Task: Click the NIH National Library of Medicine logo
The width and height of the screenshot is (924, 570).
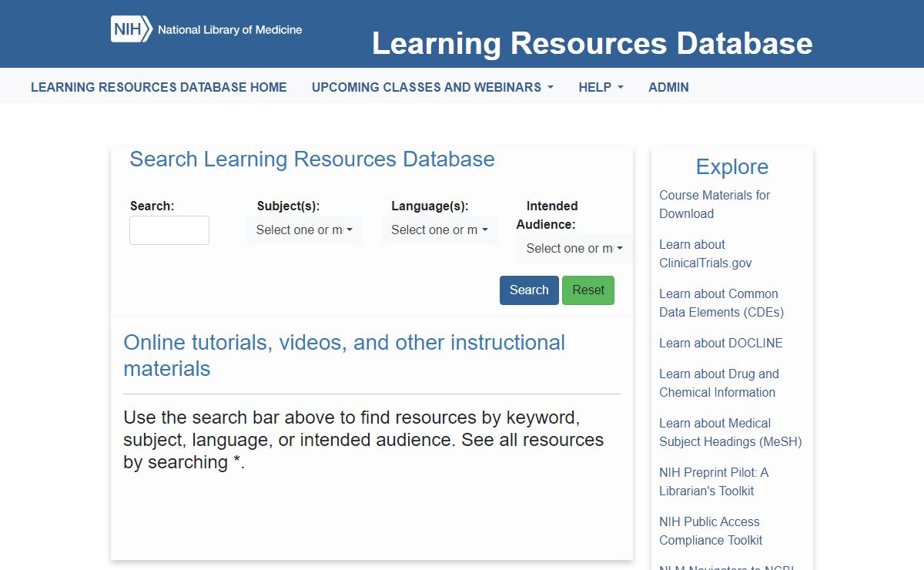Action: (x=206, y=29)
